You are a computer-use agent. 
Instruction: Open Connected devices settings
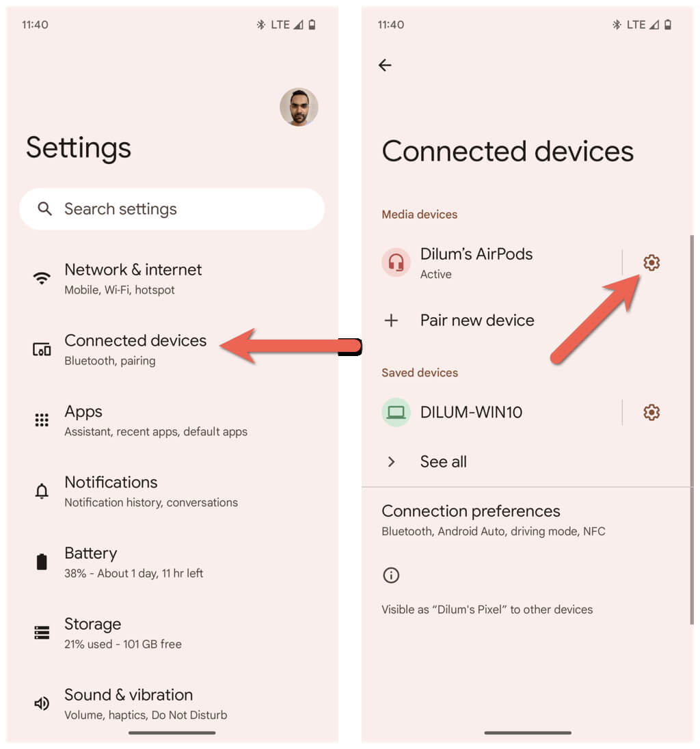click(x=172, y=349)
